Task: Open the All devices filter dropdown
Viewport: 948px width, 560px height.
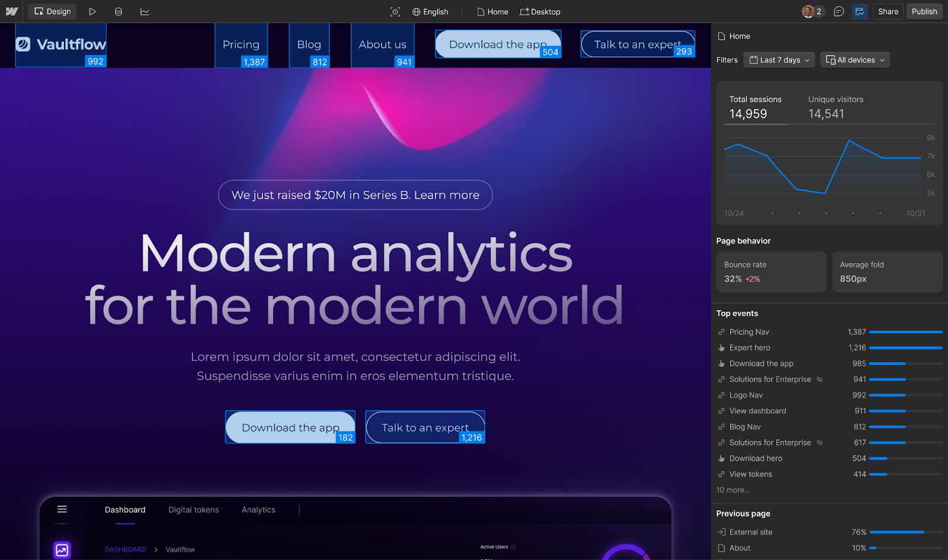Action: click(855, 60)
